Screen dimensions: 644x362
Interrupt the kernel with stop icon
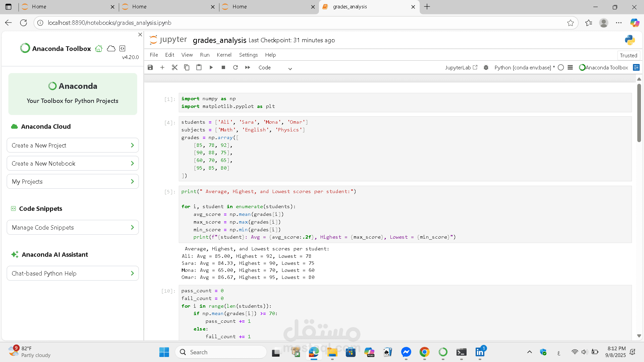tap(223, 68)
